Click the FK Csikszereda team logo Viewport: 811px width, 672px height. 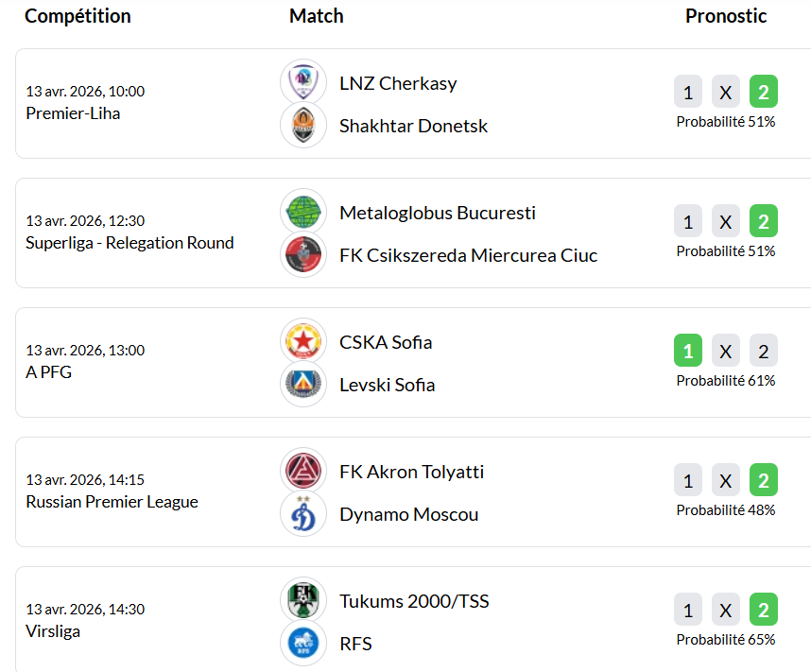point(303,254)
